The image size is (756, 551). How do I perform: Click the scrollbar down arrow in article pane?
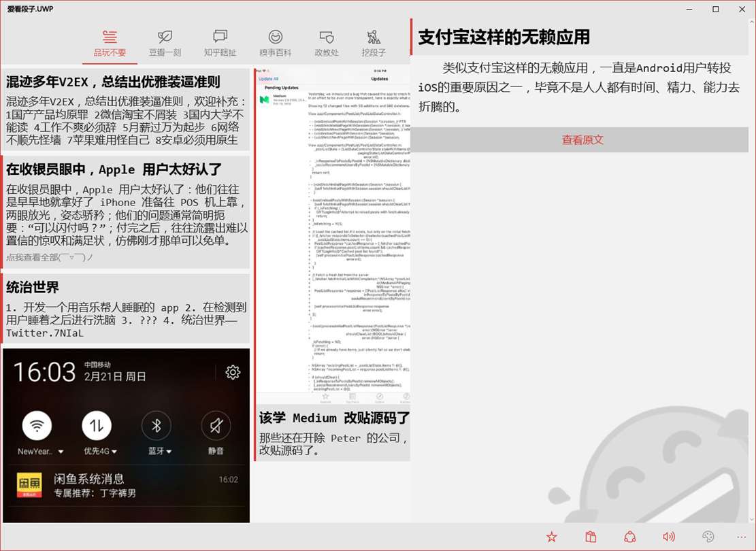coord(752,519)
